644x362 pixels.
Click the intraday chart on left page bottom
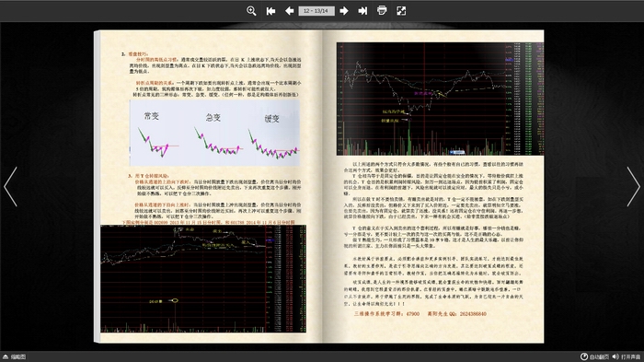pos(203,278)
